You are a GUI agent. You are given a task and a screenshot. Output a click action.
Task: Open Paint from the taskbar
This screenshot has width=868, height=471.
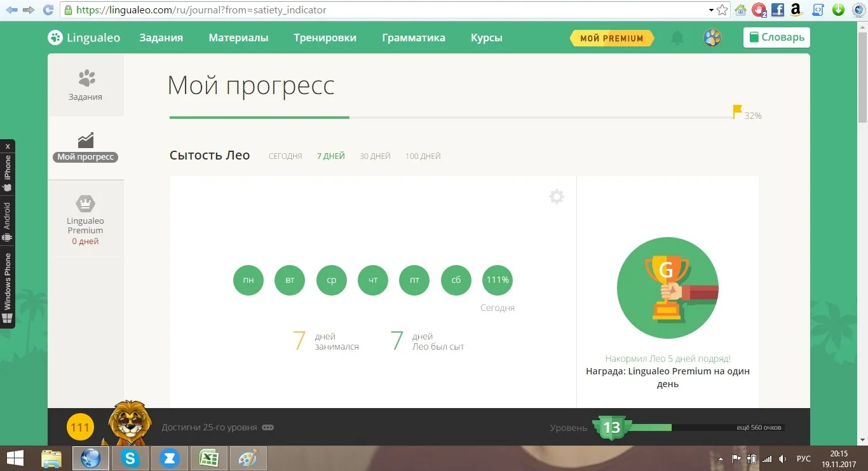pyautogui.click(x=247, y=458)
